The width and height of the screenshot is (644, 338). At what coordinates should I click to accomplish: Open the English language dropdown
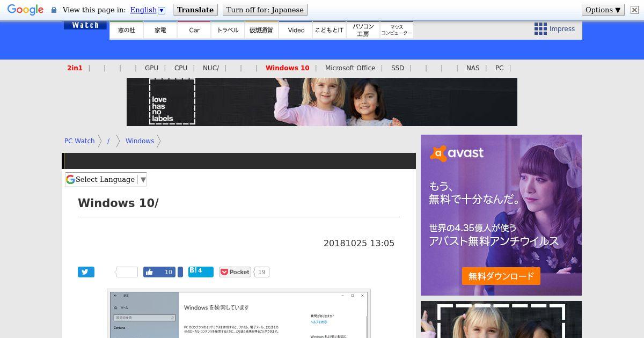[x=148, y=10]
